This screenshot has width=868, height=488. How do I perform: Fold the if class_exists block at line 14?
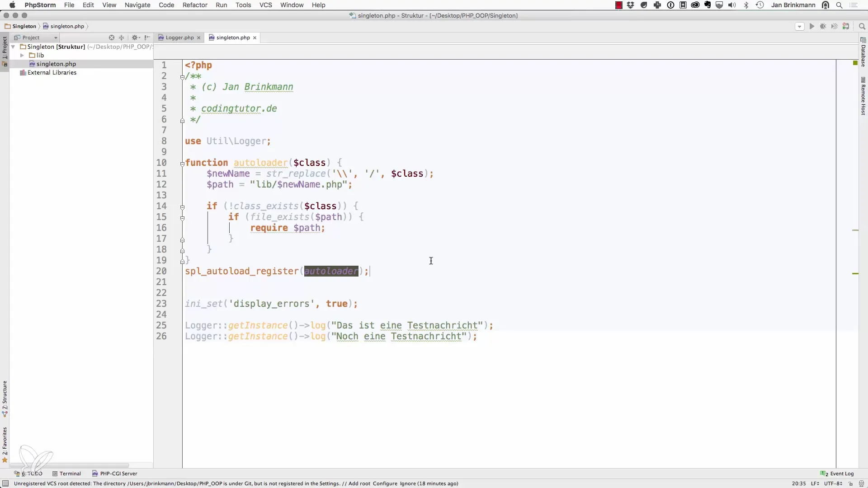point(182,207)
